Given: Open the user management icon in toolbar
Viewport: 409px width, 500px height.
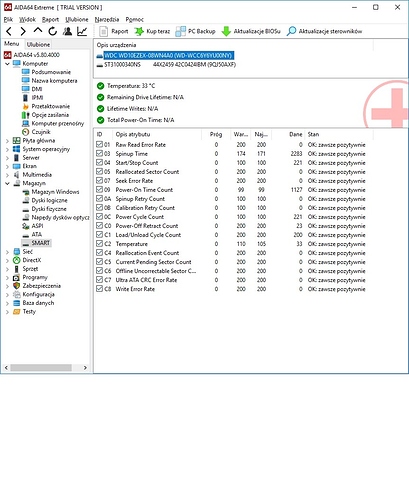Looking at the screenshot, I should coord(67,31).
